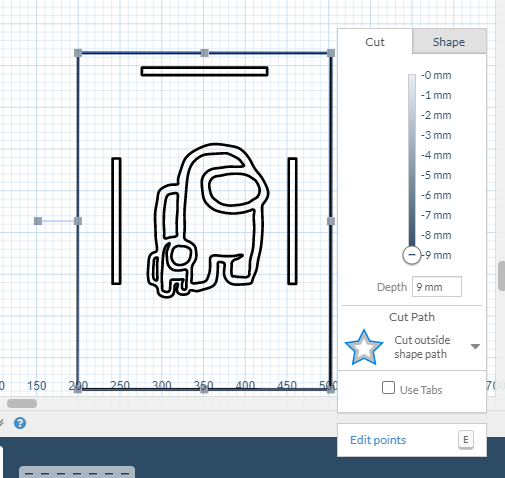The height and width of the screenshot is (478, 505).
Task: Click the top-middle selection handle
Action: [x=205, y=53]
